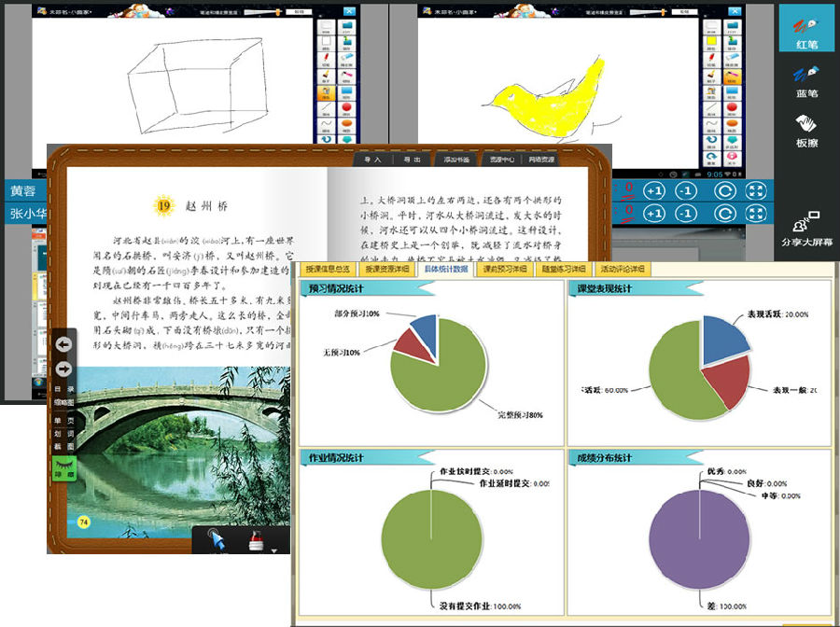The height and width of the screenshot is (627, 840).
Task: Select the blue pen (蓝笔) tool
Action: tap(806, 79)
